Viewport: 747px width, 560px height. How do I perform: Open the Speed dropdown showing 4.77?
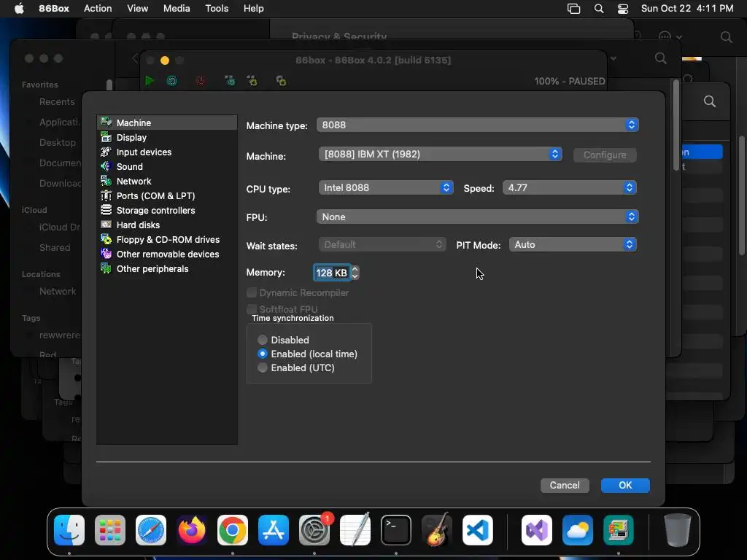570,187
